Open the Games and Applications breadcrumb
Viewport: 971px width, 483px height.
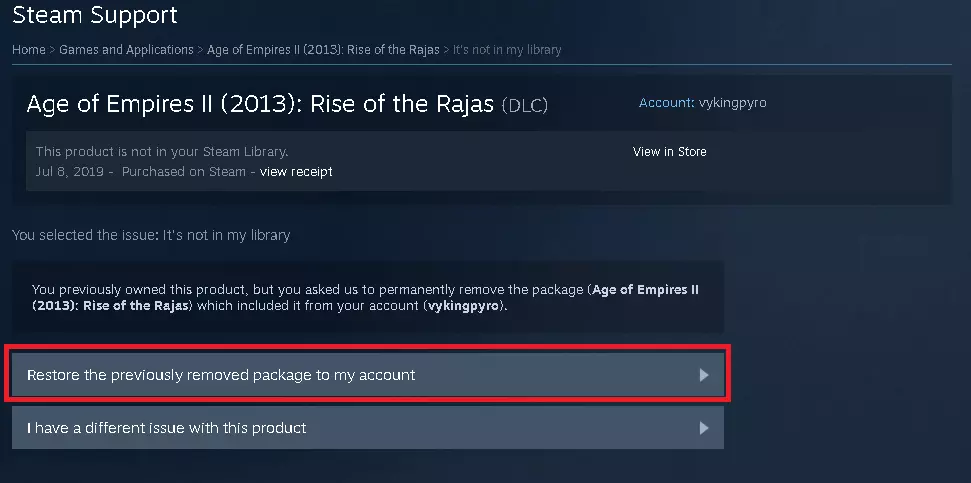coord(126,50)
